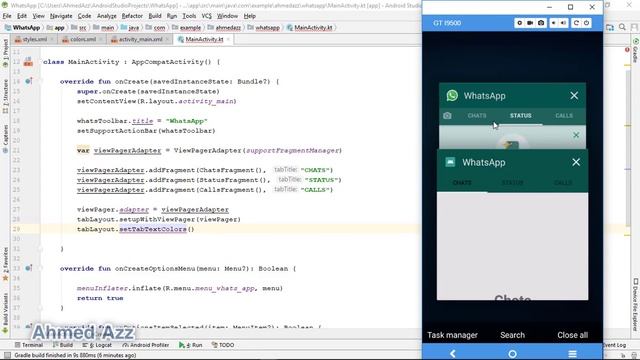Open the Build Variants side panel
Image resolution: width=640 pixels, height=360 pixels.
5,313
